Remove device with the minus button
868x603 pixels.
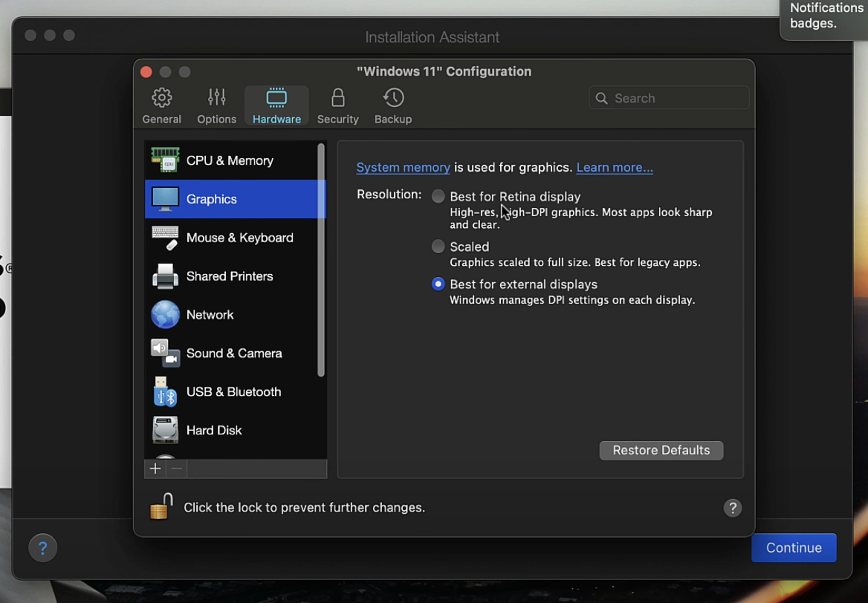[x=177, y=469]
